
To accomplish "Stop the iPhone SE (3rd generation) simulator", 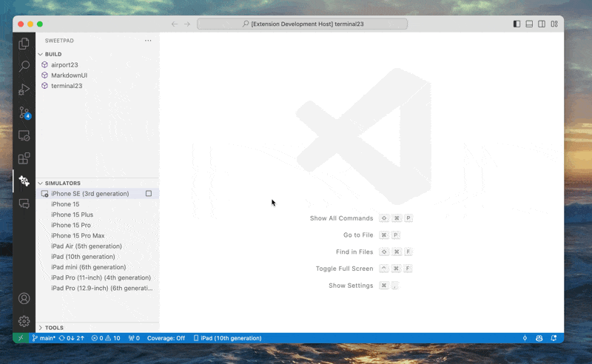I will coord(149,194).
